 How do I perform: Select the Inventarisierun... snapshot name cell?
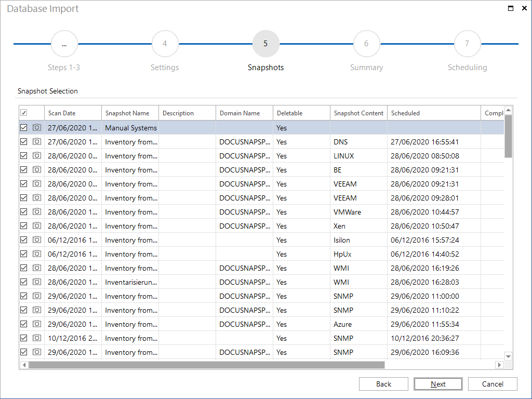(130, 282)
